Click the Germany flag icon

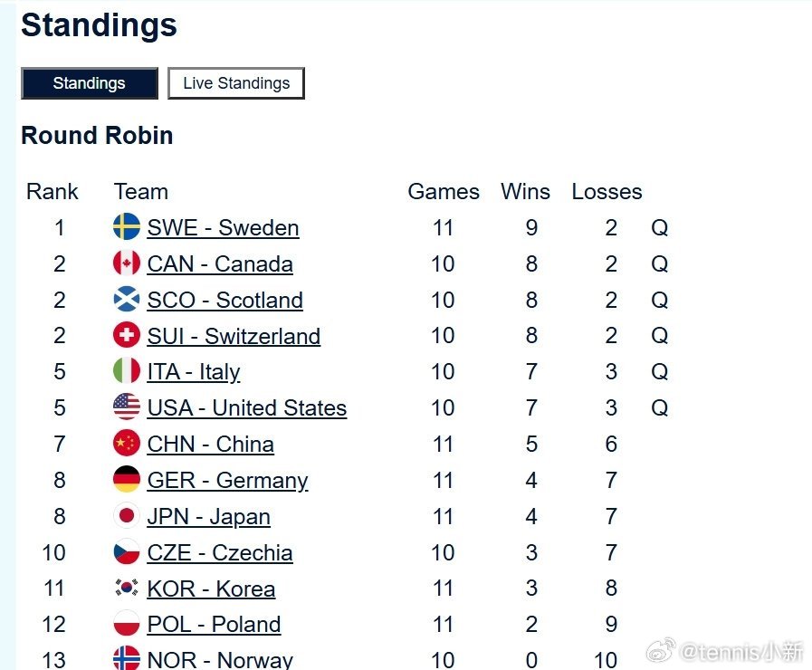(127, 480)
